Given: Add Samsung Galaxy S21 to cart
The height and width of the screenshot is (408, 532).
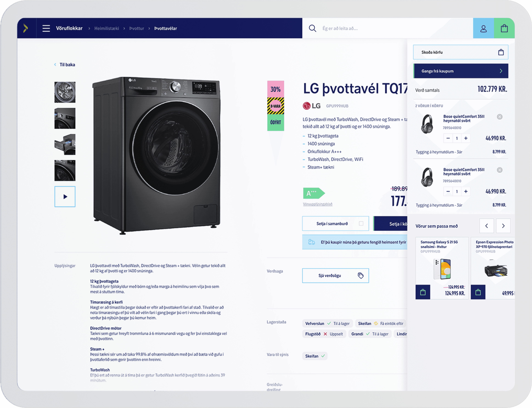Looking at the screenshot, I should click(x=422, y=292).
